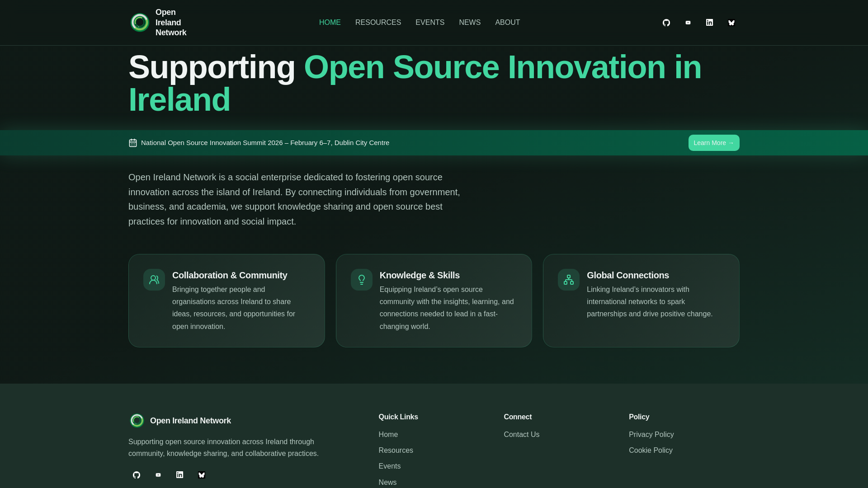Viewport: 868px width, 488px height.
Task: Click the network icon on Global Connections card
Action: [568, 279]
